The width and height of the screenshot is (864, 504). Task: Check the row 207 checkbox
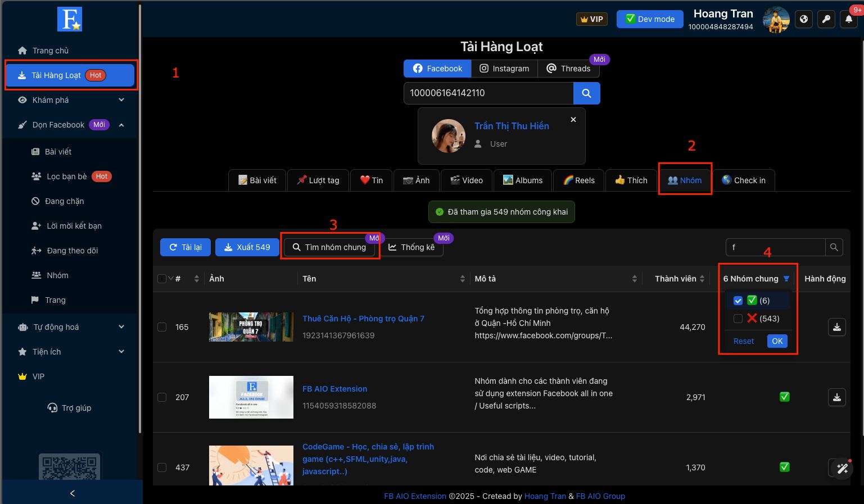(162, 397)
